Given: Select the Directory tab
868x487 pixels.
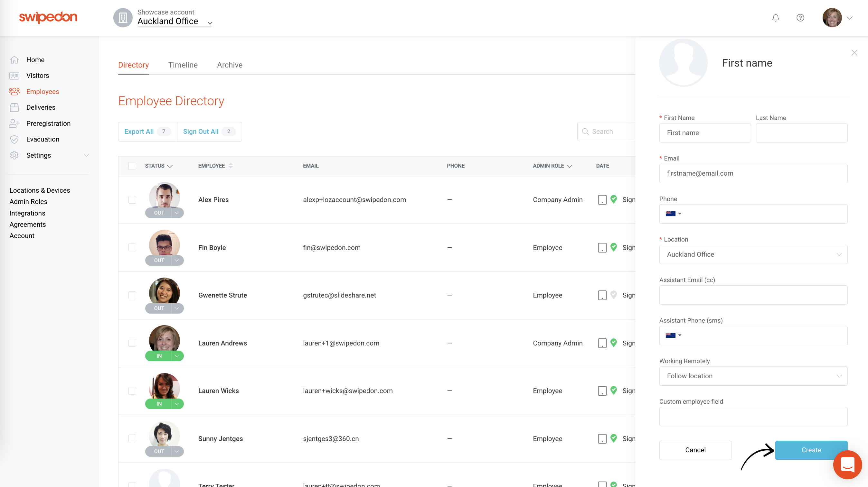Looking at the screenshot, I should tap(133, 65).
